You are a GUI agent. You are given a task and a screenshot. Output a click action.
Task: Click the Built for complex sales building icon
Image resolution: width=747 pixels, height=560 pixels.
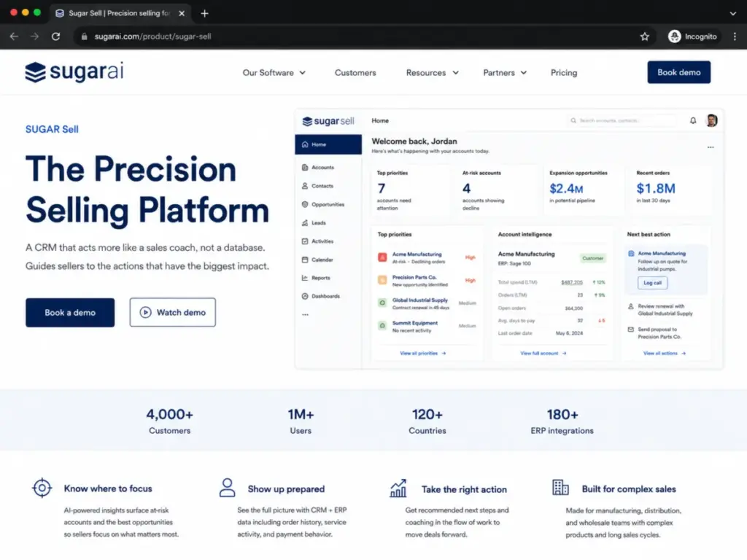(560, 488)
